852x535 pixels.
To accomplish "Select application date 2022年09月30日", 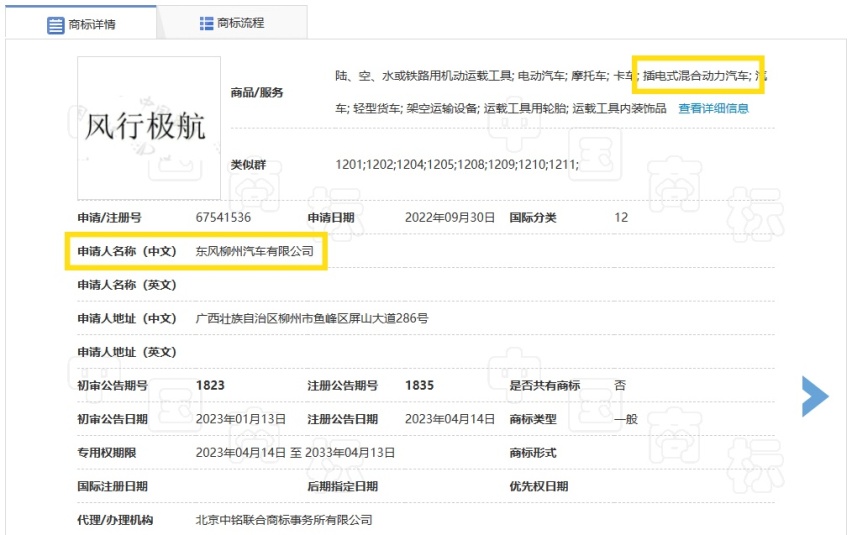I will [x=450, y=217].
